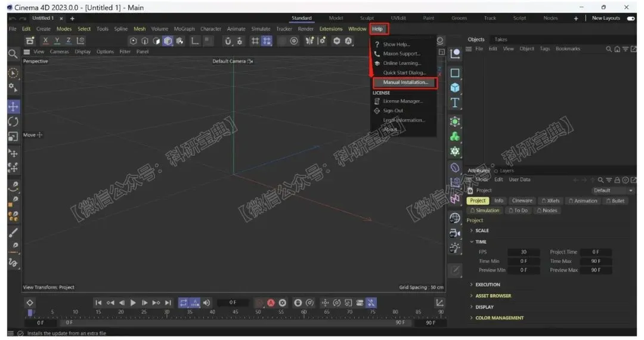Switch to the Takes tab

501,39
